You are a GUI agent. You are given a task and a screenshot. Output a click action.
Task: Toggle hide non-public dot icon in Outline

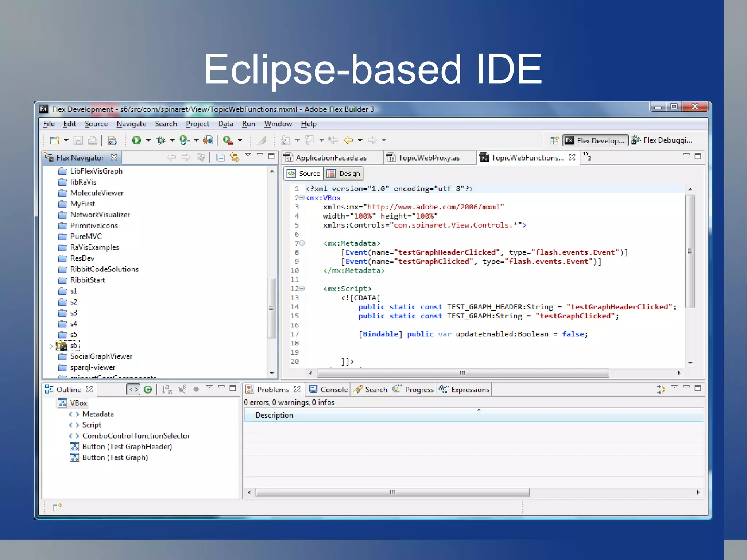tap(196, 390)
